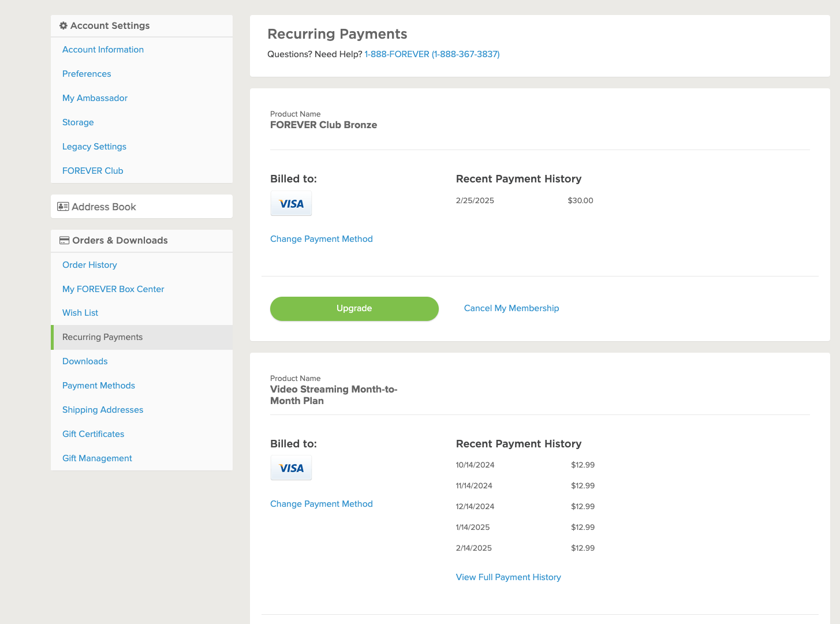Screen dimensions: 840x624
Task: Go to My Ambassador
Action: 95,98
